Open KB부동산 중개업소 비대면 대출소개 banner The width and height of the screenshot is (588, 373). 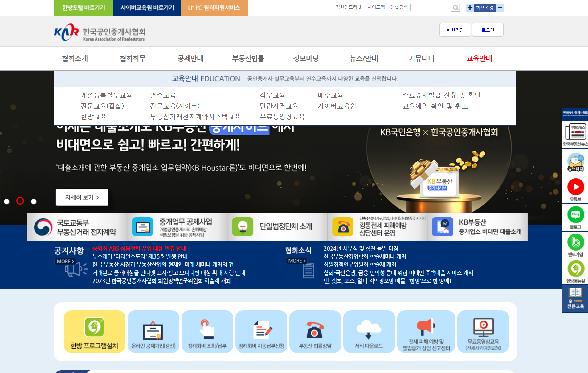(477, 227)
